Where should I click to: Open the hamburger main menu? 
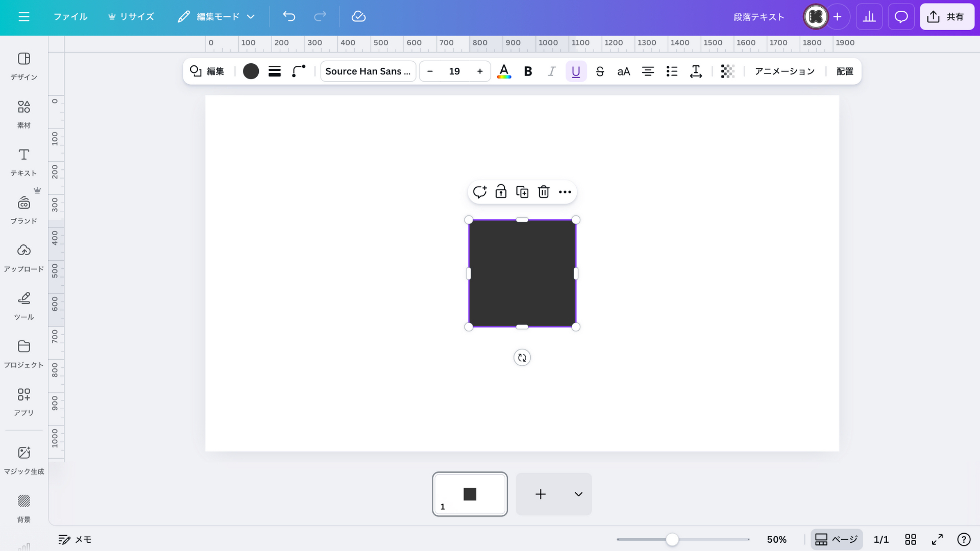click(24, 16)
